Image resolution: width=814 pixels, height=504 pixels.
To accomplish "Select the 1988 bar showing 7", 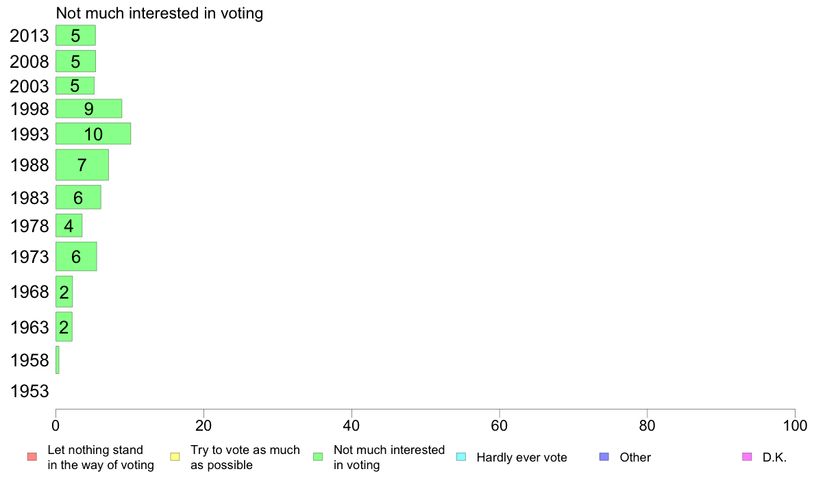I will [82, 165].
